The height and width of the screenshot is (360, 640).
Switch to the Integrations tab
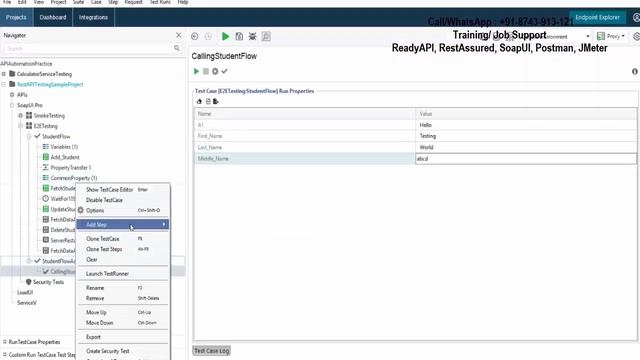coord(93,17)
